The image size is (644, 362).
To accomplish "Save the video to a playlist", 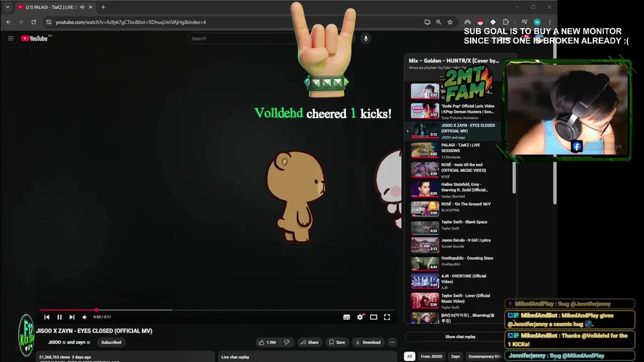I will [x=337, y=342].
